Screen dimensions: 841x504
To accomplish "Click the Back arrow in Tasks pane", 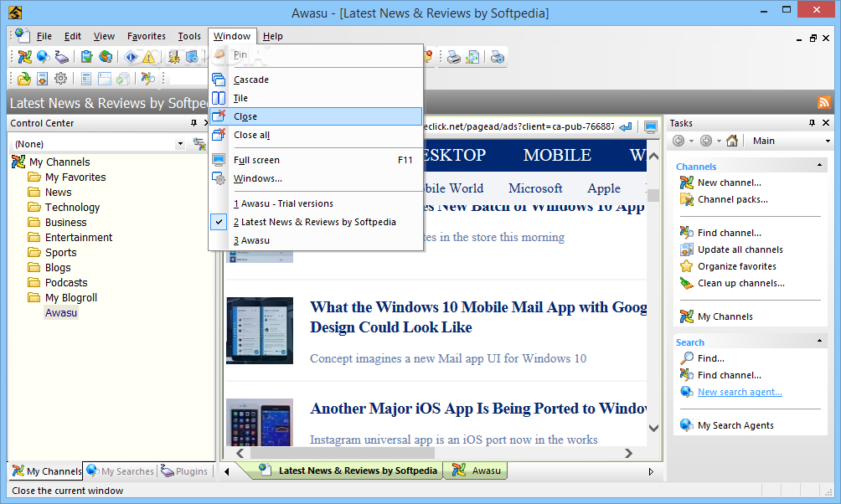I will point(678,141).
